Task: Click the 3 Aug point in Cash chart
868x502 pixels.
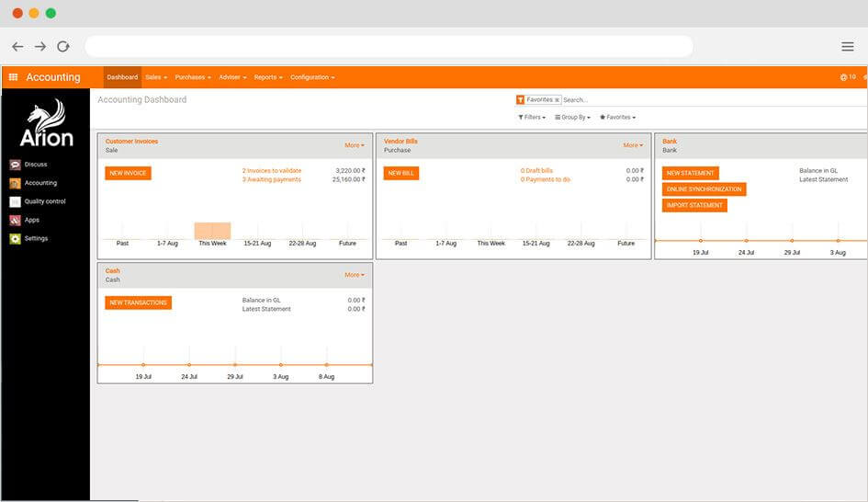Action: coord(281,365)
